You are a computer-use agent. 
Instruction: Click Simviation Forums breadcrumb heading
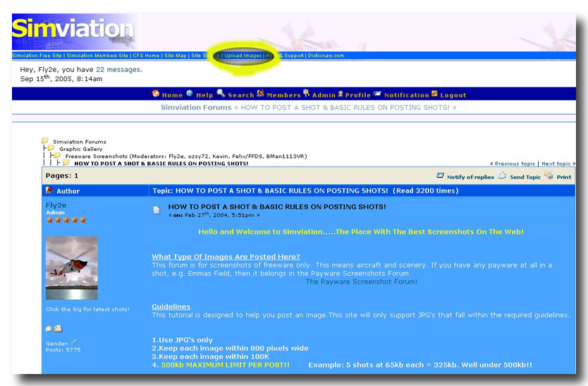[x=196, y=107]
